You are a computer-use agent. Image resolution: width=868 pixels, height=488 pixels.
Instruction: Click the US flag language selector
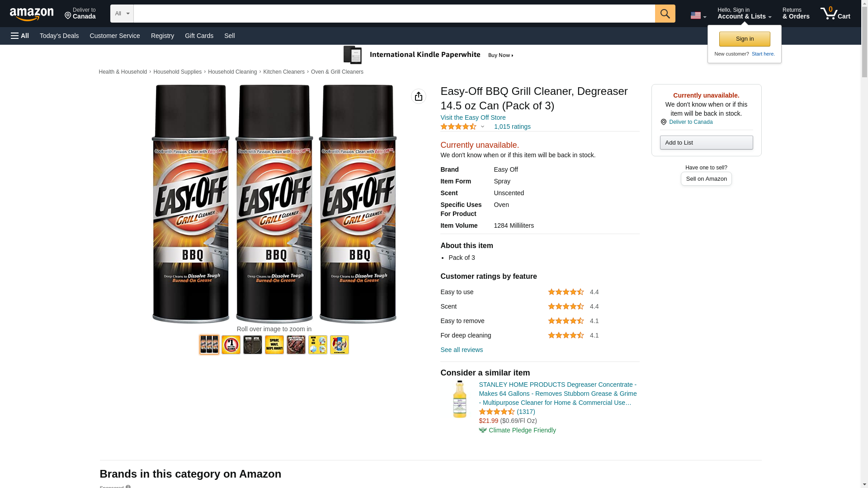point(698,15)
